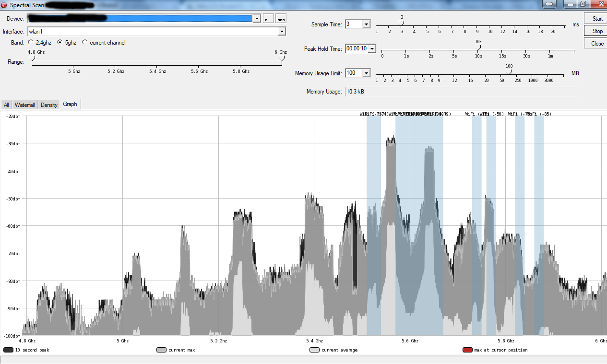Image resolution: width=607 pixels, height=364 pixels.
Task: Switch to the Density tab
Action: (x=49, y=105)
